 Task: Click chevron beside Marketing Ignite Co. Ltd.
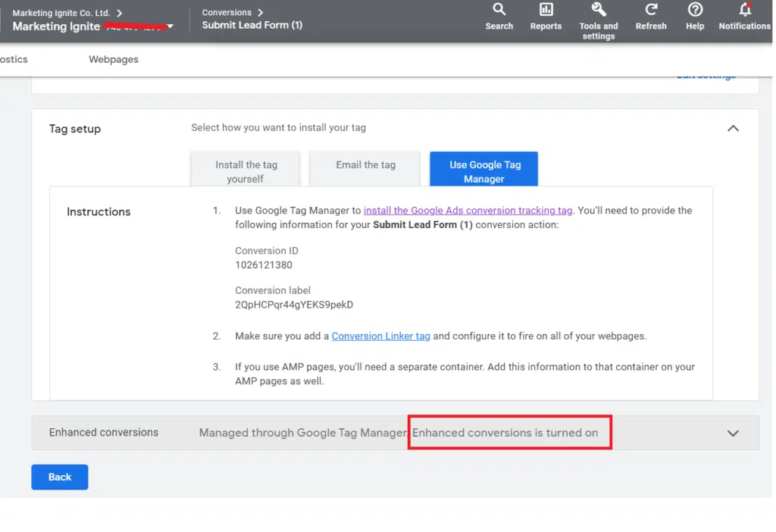coord(120,13)
